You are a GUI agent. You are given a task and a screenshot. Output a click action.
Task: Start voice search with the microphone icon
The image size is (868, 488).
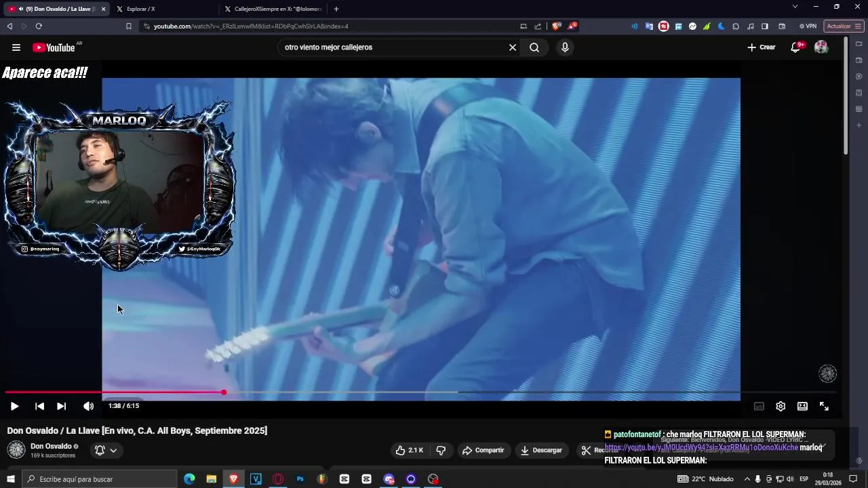[565, 47]
